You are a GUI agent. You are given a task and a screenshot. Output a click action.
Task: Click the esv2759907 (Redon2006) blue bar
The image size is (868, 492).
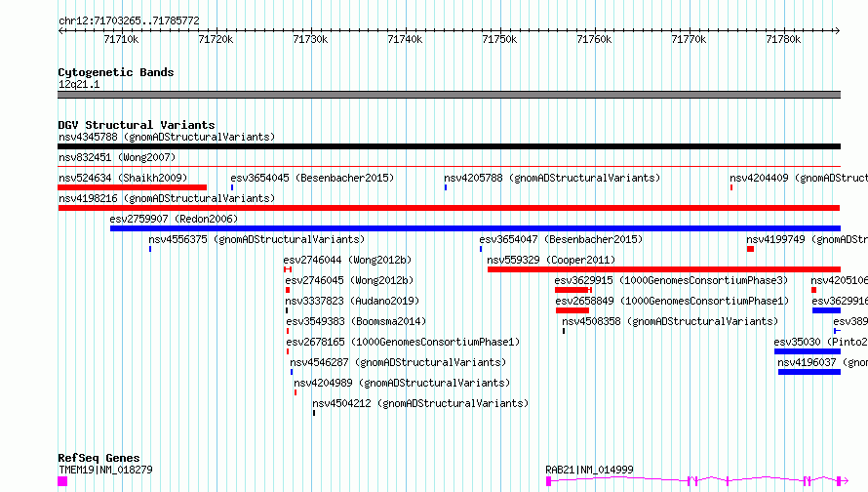[475, 228]
